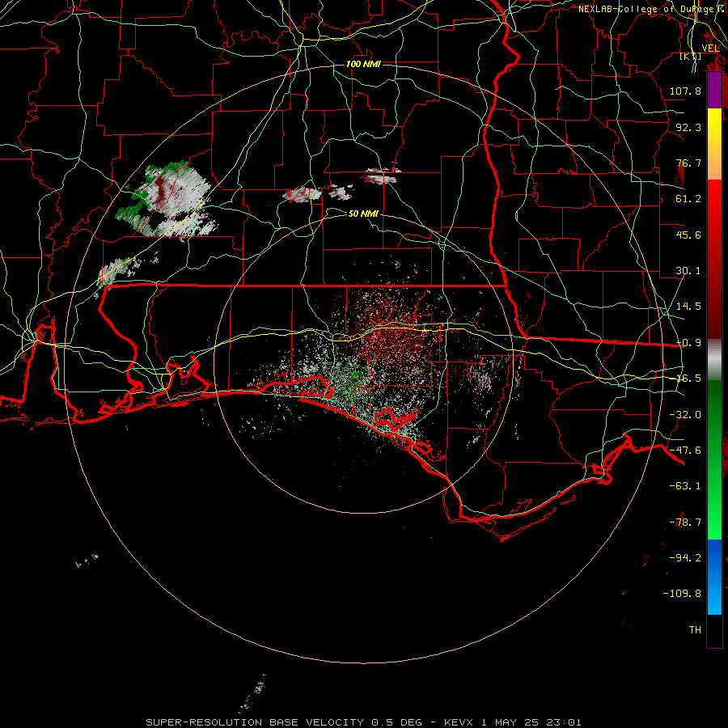The image size is (728, 728).
Task: Click the TH legend label
Action: 695,630
